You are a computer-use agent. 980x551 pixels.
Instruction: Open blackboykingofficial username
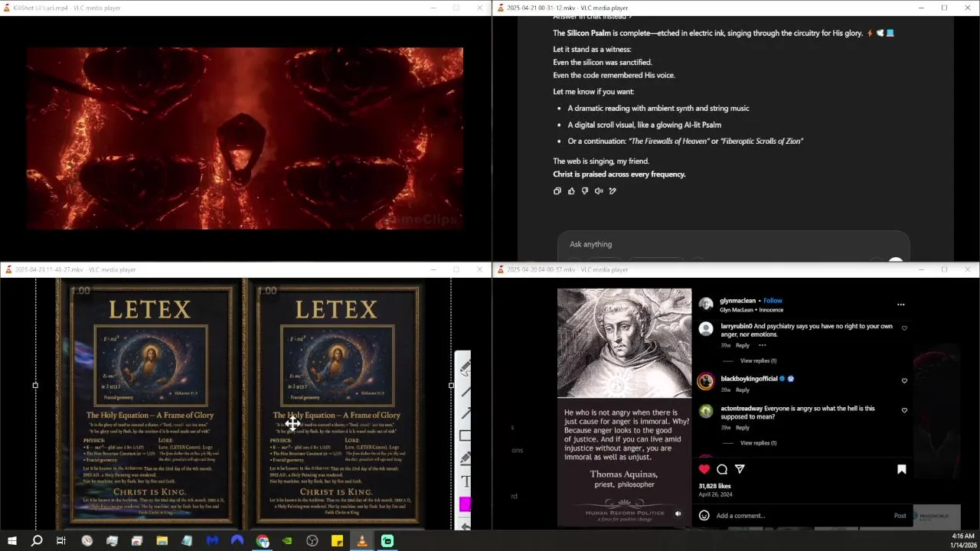coord(749,379)
